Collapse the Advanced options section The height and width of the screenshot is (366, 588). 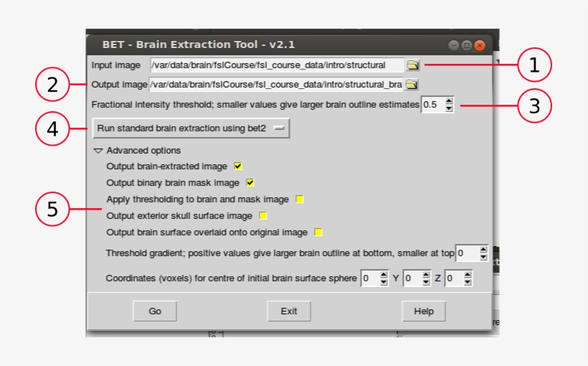coord(98,151)
